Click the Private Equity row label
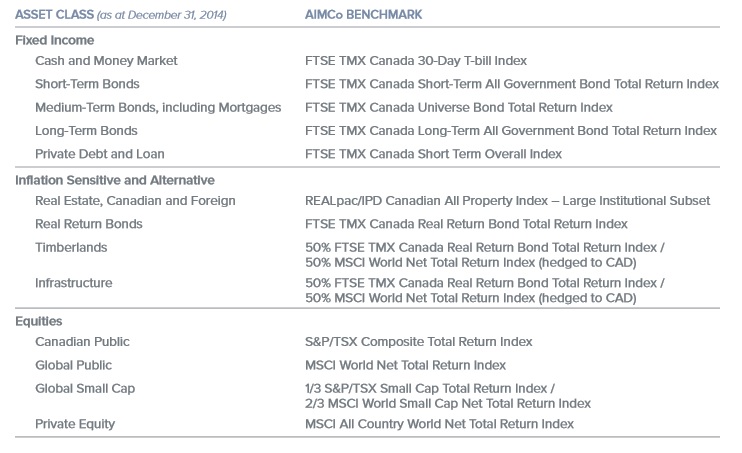 (75, 424)
